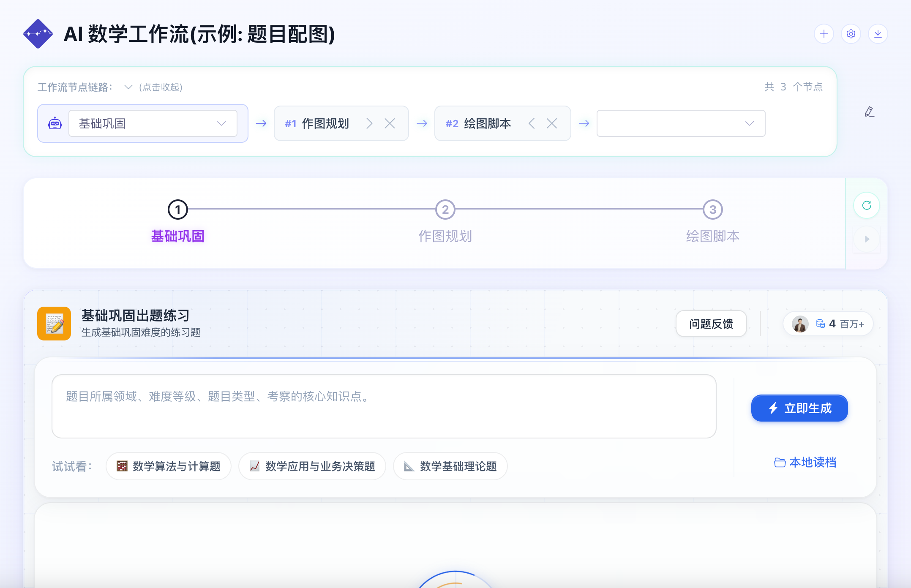Click the title AI 数学工作流(示例: 题目配图)
Screen dimensions: 911x588
(199, 34)
